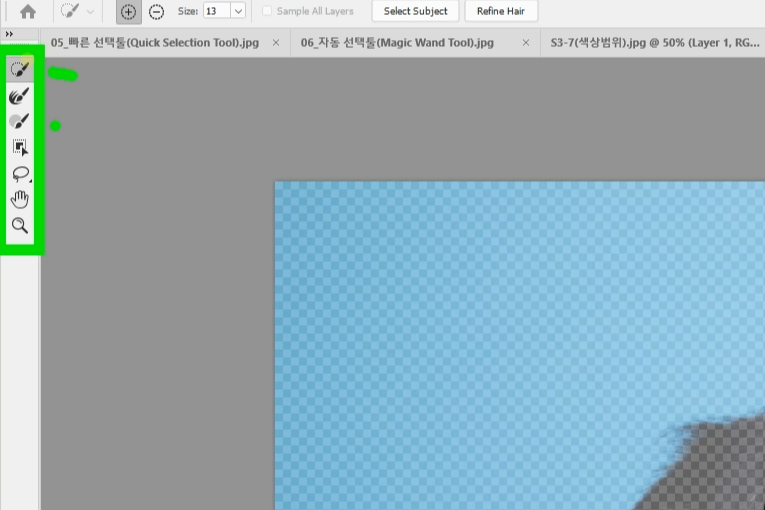Select the Refine Edge Brush tool
This screenshot has height=510, width=765.
20,96
